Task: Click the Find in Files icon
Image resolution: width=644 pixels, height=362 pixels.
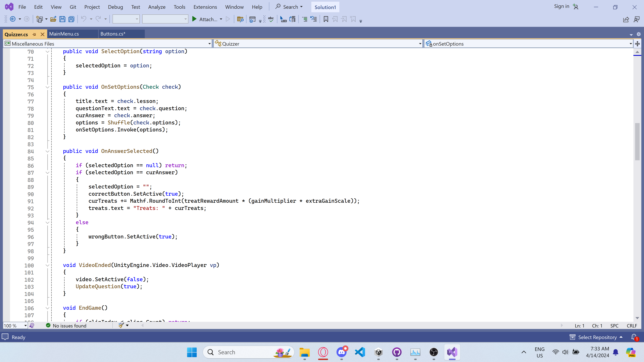Action: point(240,19)
